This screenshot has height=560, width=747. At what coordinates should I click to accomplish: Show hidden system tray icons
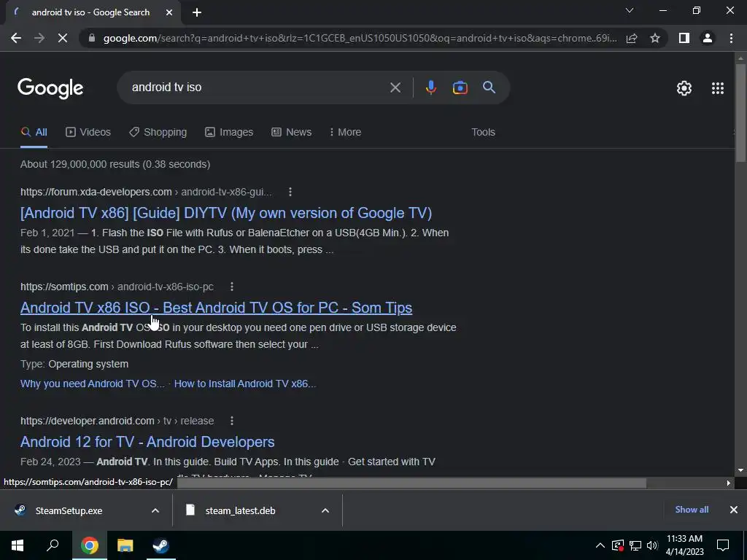coord(600,545)
